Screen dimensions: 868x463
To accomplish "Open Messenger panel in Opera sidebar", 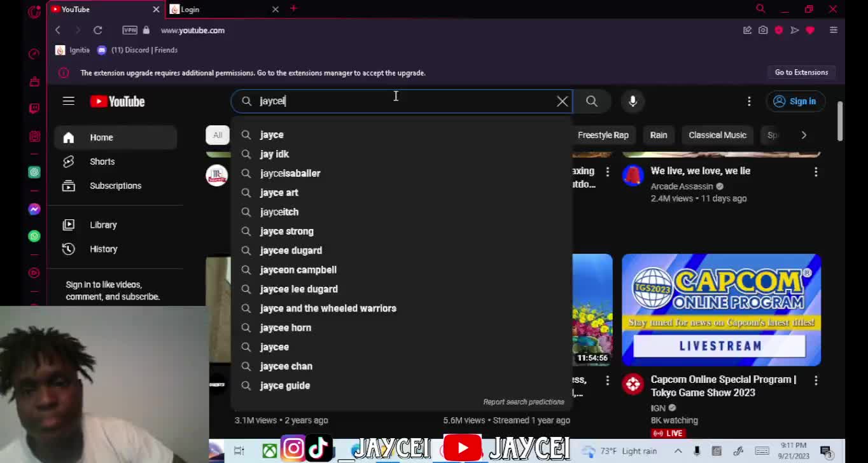I will click(34, 209).
